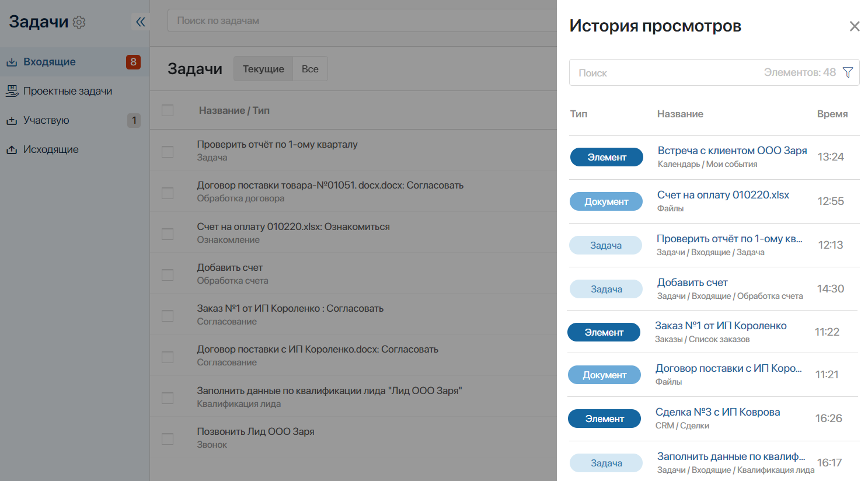Click the Входящие inbox icon
The image size is (868, 481).
(x=12, y=62)
